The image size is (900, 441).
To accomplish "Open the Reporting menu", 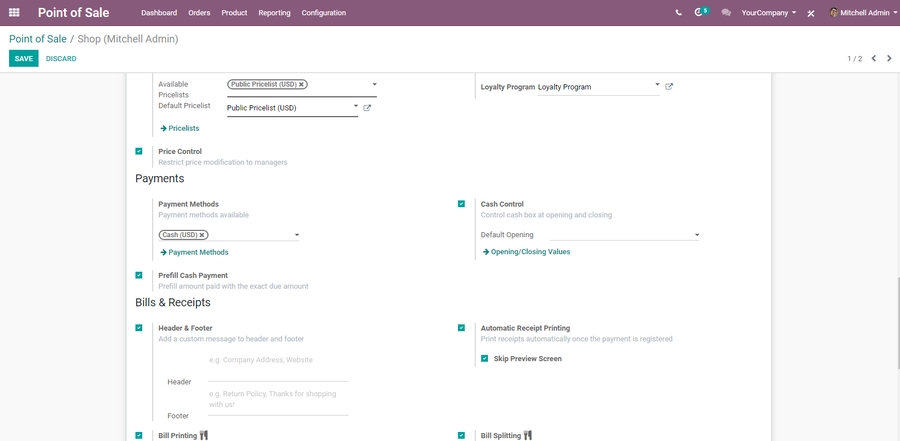I will [x=274, y=13].
